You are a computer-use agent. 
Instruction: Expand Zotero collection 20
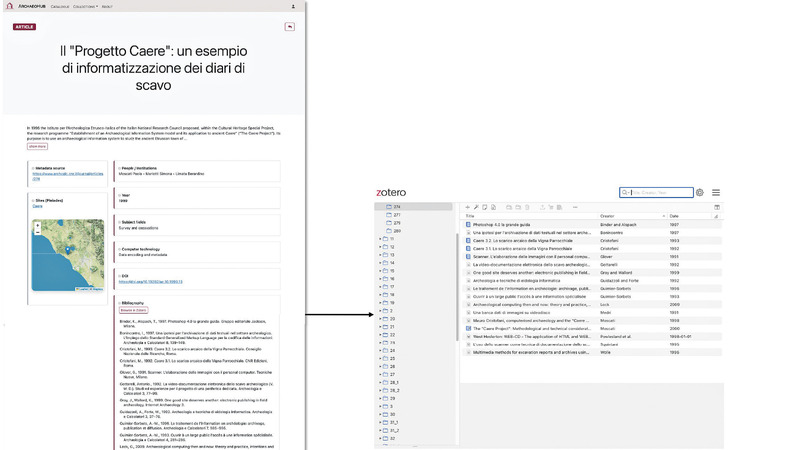pos(380,319)
